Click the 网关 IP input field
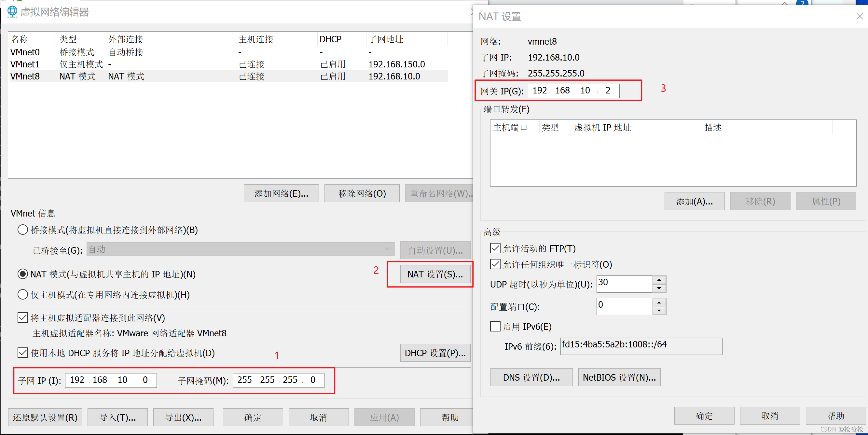 (x=573, y=91)
